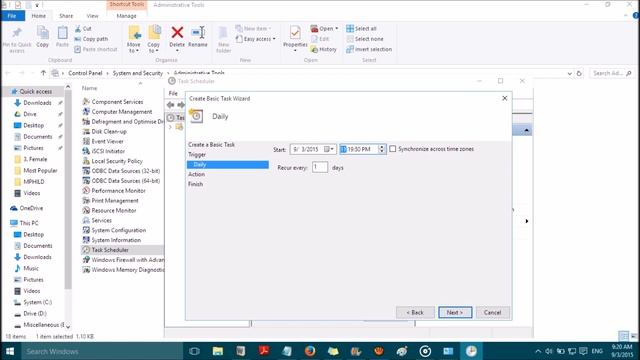Show hidden tray icons chevron
The image size is (640, 360).
tap(538, 351)
